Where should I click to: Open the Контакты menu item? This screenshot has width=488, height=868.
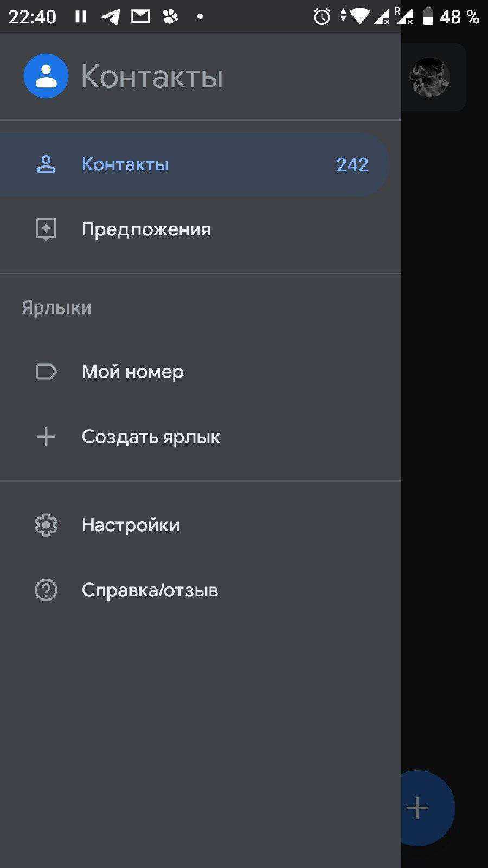(125, 164)
